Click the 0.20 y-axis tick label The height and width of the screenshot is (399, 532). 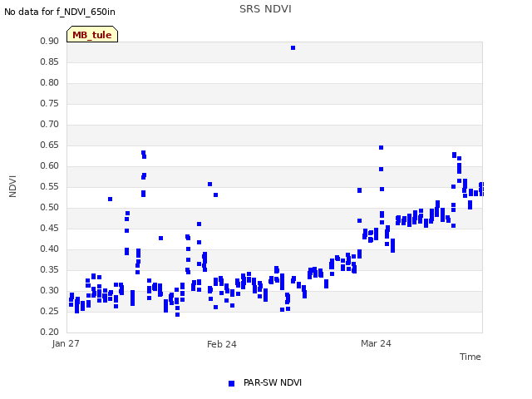point(50,332)
